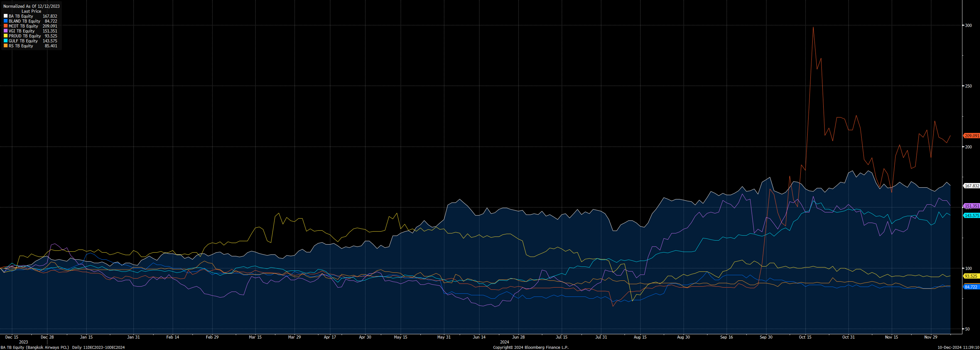Image resolution: width=980 pixels, height=350 pixels.
Task: Click the May 31 date axis label
Action: (x=444, y=337)
